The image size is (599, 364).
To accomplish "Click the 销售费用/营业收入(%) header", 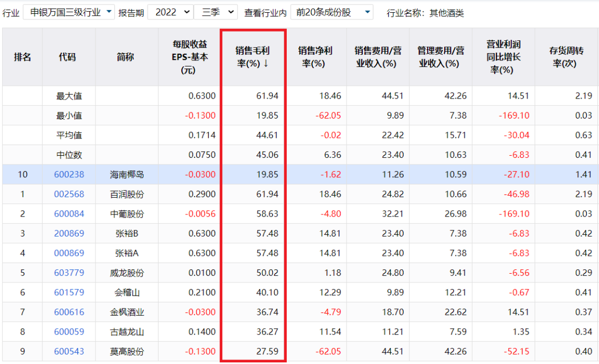I will (378, 57).
